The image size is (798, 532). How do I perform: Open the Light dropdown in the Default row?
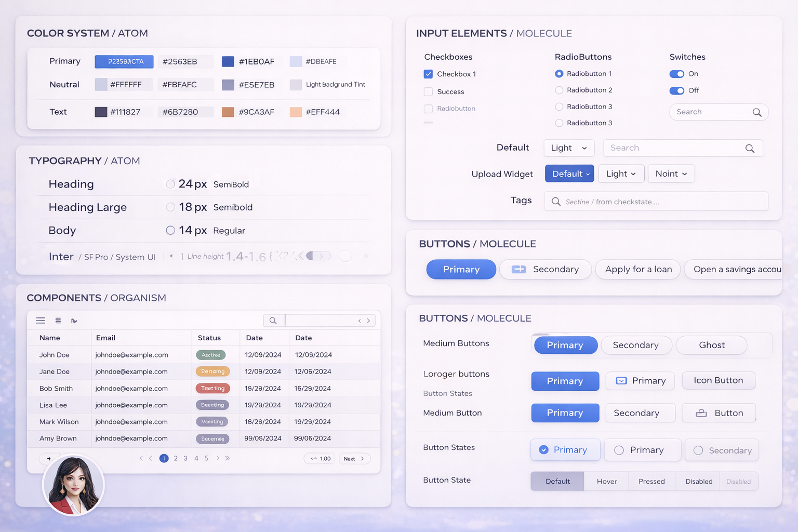(569, 148)
